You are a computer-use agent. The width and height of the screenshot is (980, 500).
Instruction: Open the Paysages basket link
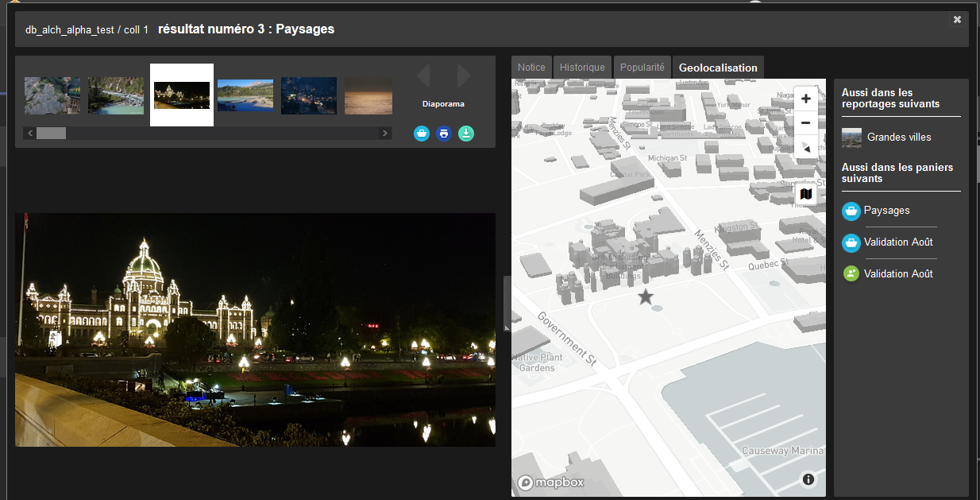point(886,211)
